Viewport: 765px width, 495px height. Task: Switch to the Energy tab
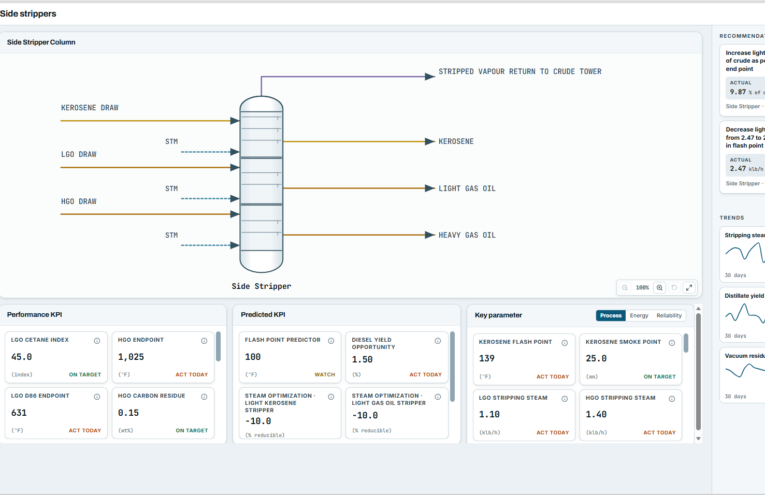tap(639, 316)
